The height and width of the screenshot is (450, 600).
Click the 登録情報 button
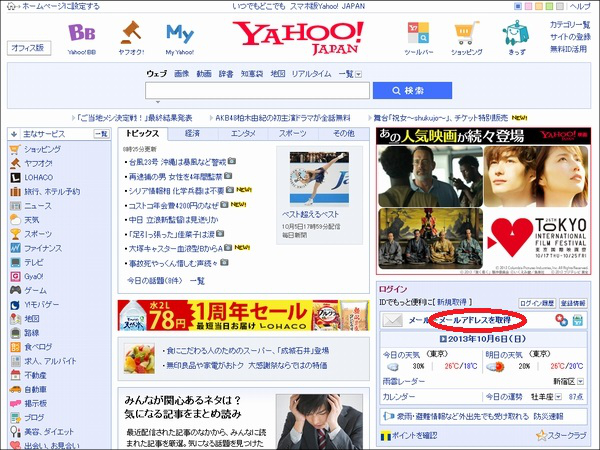(573, 303)
